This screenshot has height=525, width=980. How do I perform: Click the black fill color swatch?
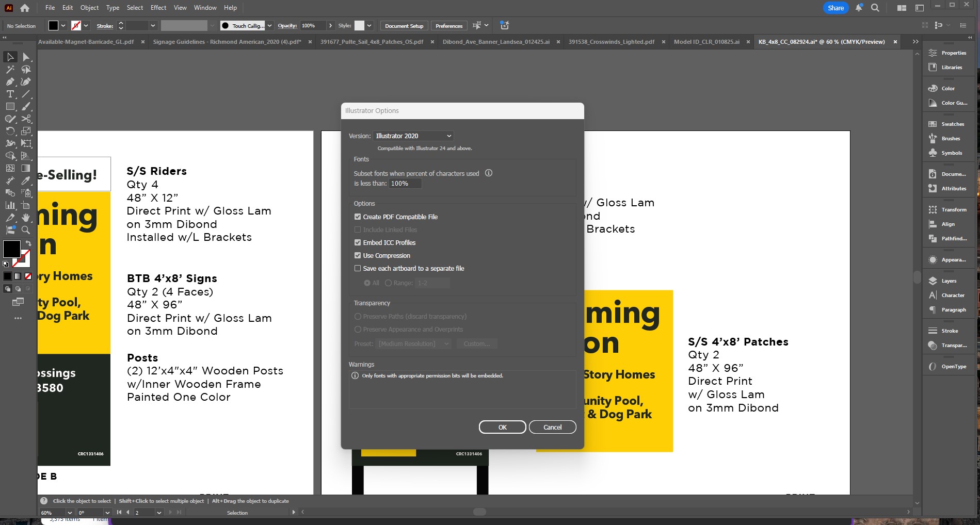[12, 250]
